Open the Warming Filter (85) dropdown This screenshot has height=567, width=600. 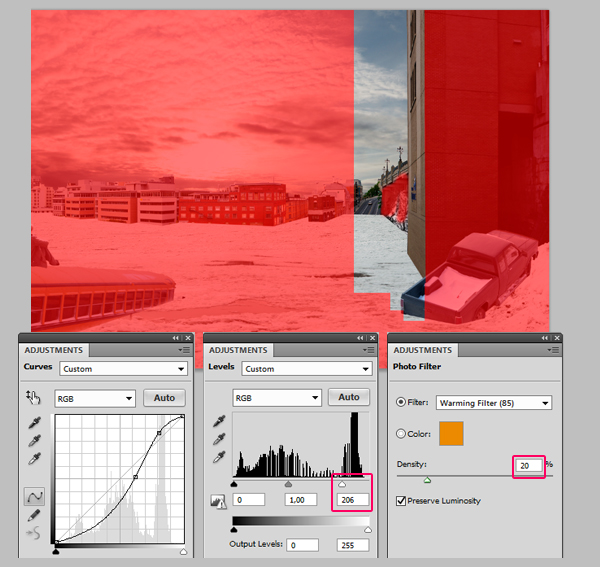click(x=494, y=403)
